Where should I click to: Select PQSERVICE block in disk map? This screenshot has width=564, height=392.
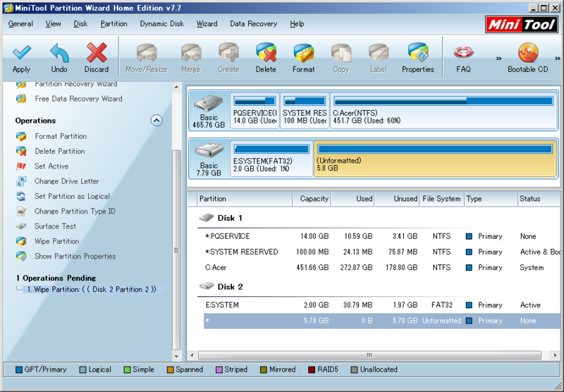[255, 111]
